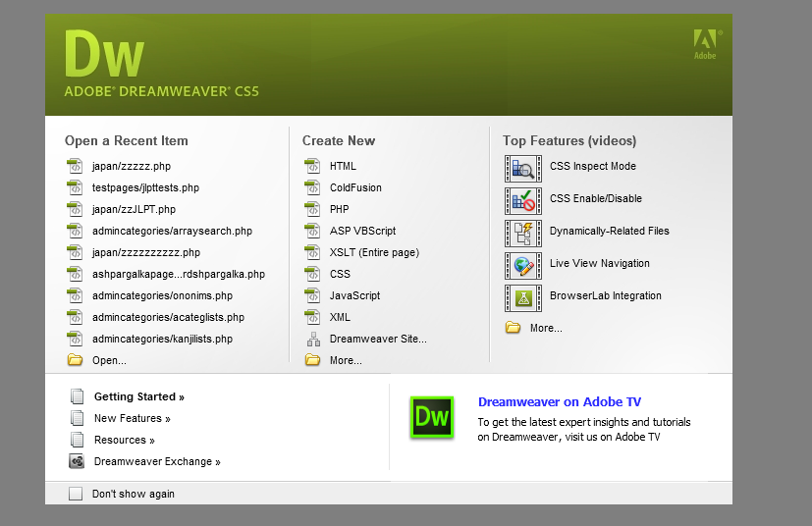Click the Live View Navigation video icon
This screenshot has height=526, width=812.
click(x=523, y=266)
